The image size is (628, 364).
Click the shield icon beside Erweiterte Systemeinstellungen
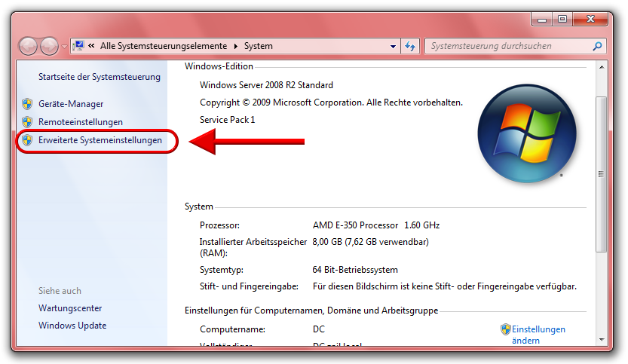(27, 140)
